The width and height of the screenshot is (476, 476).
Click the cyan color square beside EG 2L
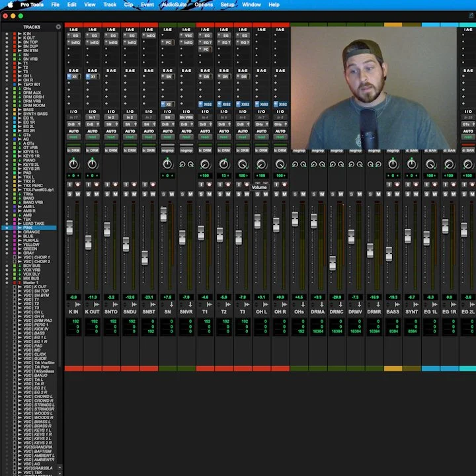click(x=15, y=126)
